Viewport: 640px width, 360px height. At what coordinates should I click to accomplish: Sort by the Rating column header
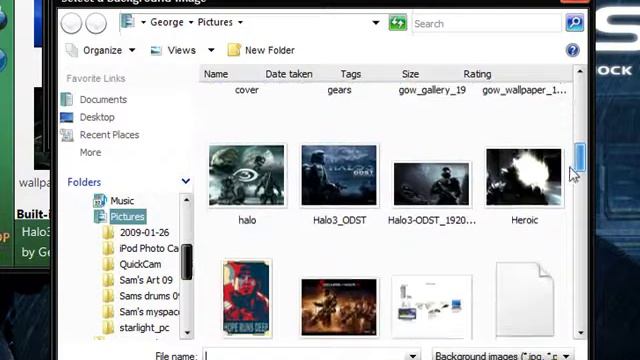pos(477,74)
